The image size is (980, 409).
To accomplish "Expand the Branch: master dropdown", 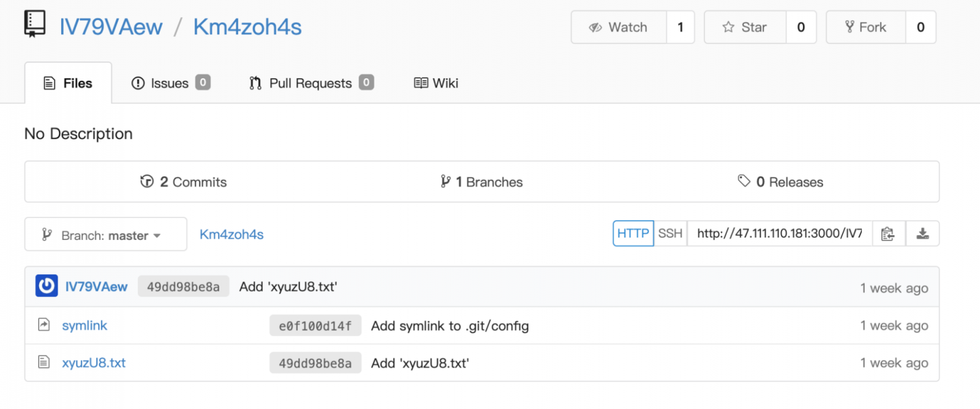I will [x=105, y=235].
